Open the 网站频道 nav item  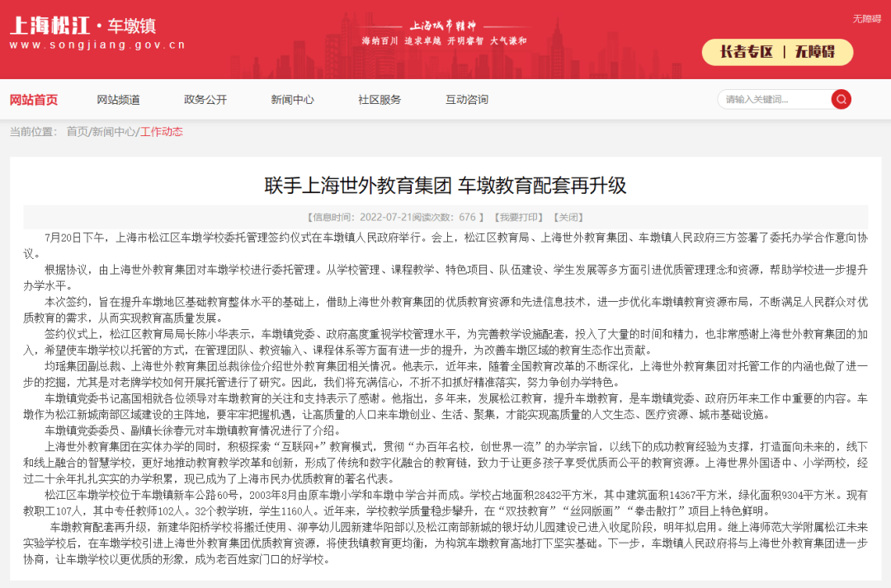pos(118,100)
